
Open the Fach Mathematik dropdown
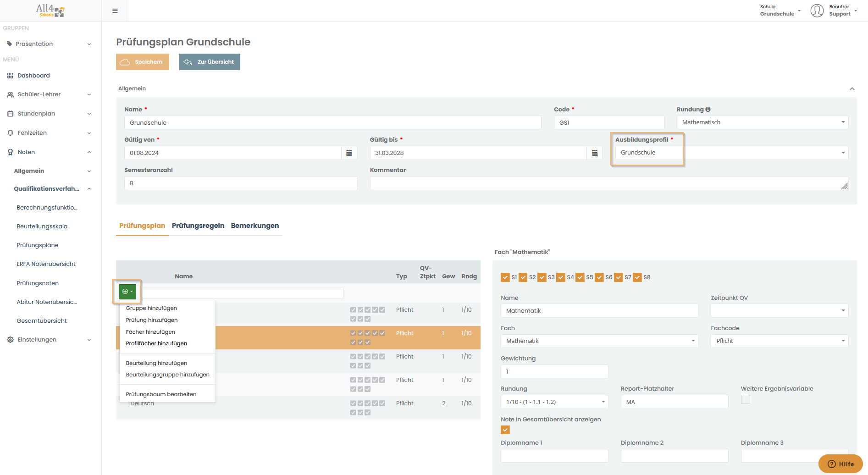click(x=599, y=341)
